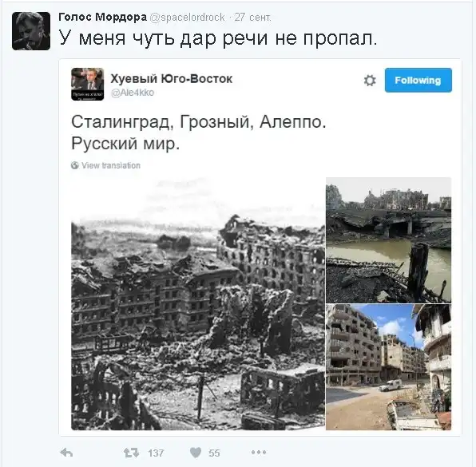Screen dimensions: 476x467
Task: Click the retweet count 137
Action: pos(156,453)
